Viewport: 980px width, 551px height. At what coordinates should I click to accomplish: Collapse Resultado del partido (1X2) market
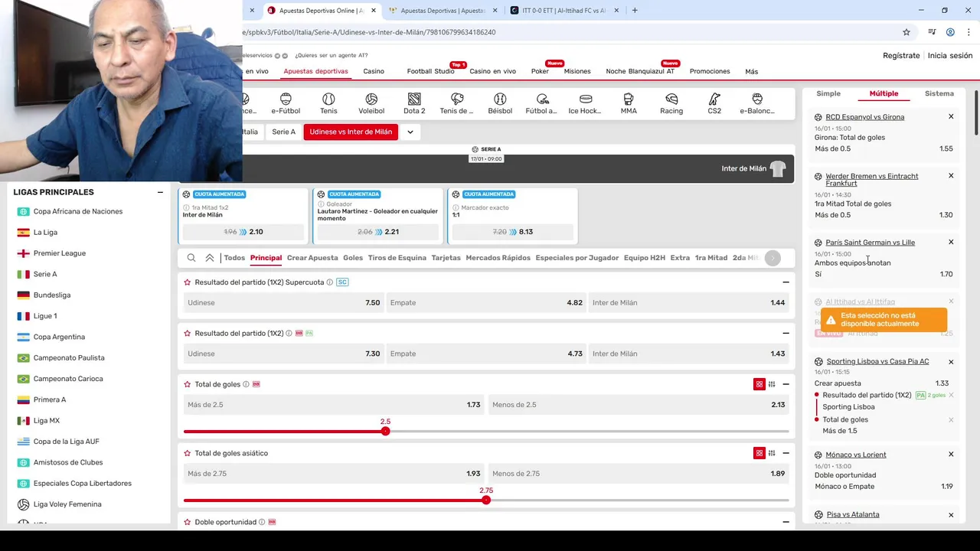[x=786, y=333]
